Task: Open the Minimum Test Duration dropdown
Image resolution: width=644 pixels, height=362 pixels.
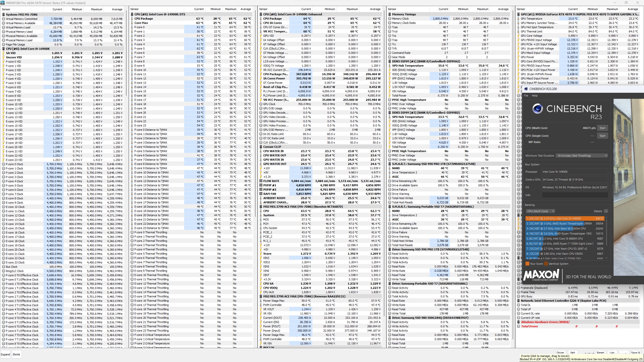Action: [x=582, y=156]
